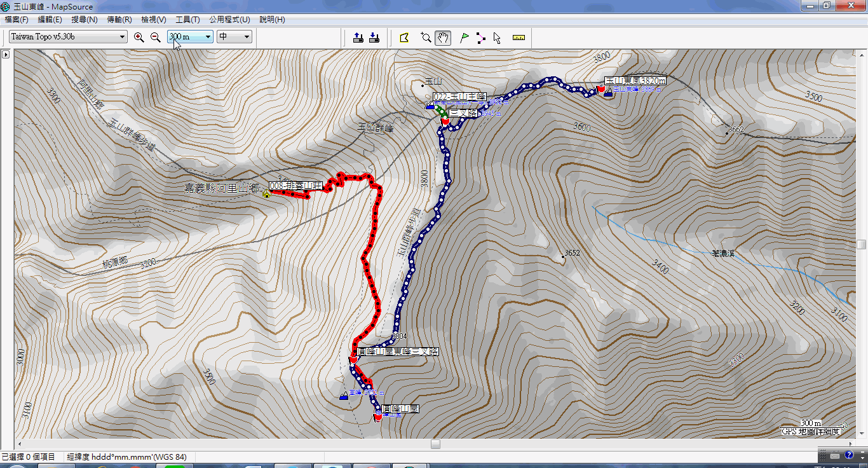Open the map detail level dropdown
868x468 pixels.
(x=234, y=37)
